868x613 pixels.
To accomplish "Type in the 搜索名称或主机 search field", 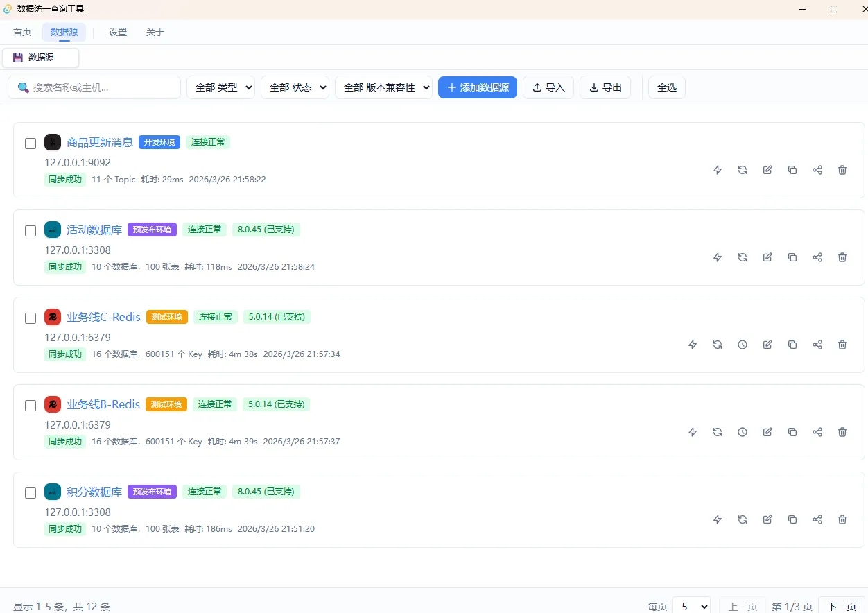I will tap(94, 87).
